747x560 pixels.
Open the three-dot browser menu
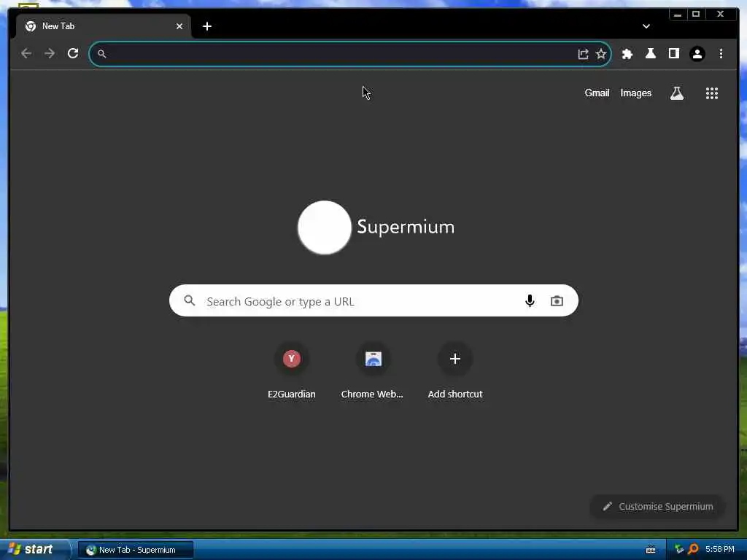pos(721,54)
